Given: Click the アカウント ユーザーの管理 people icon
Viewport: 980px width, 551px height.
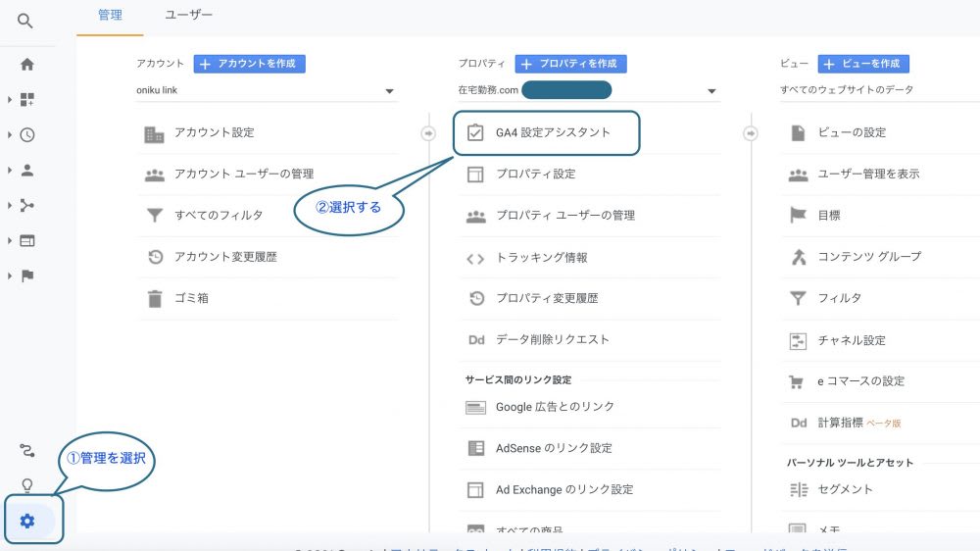Looking at the screenshot, I should pyautogui.click(x=155, y=175).
